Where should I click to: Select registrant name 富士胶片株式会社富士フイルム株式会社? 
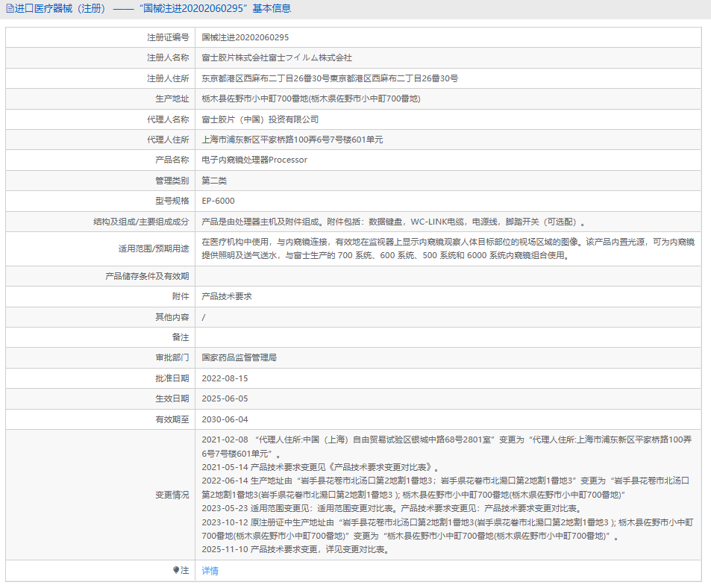(277, 58)
